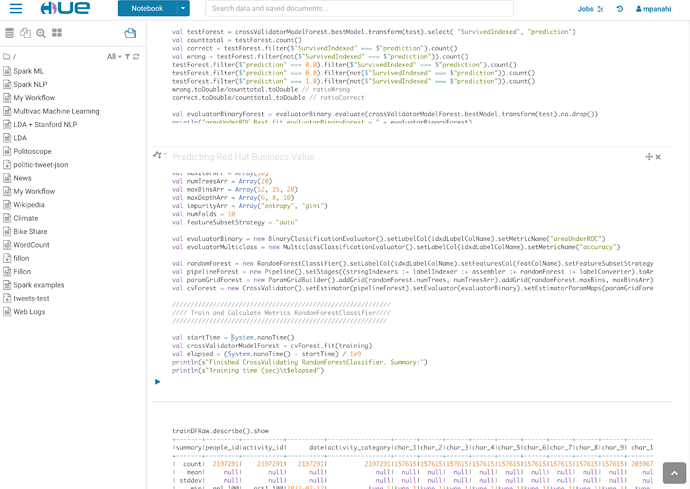
Task: Focus the search data and documents field
Action: (x=359, y=8)
